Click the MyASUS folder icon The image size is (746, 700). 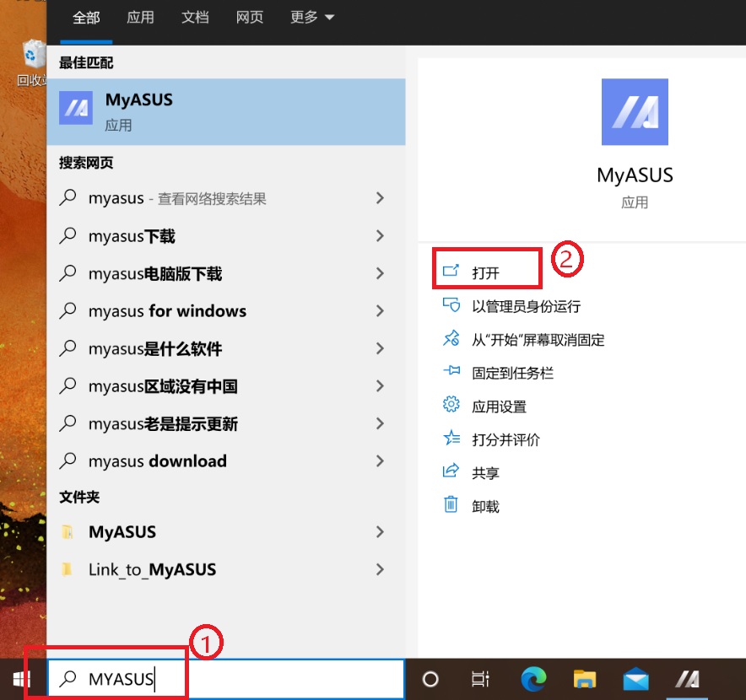(68, 531)
